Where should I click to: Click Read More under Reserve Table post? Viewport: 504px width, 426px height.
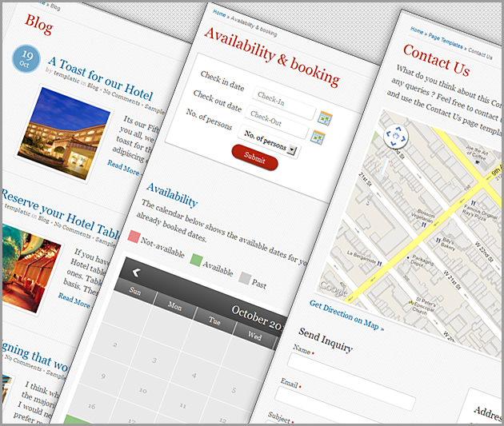[74, 301]
